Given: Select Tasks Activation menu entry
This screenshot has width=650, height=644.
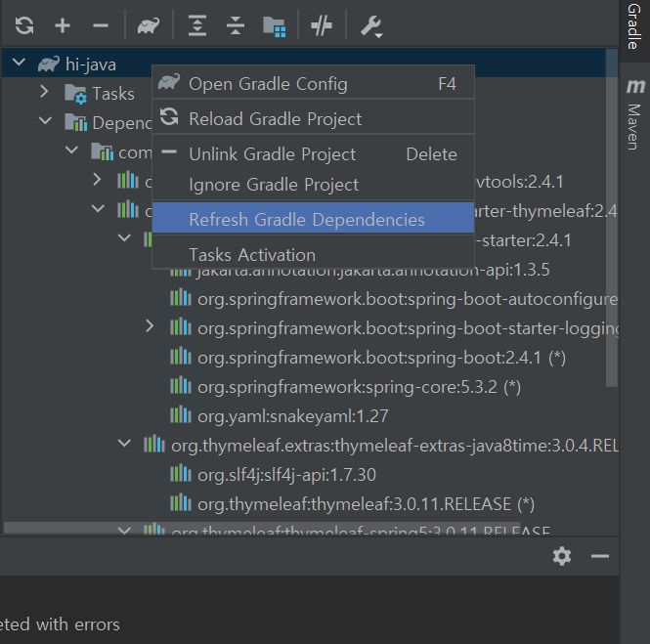Looking at the screenshot, I should tap(313, 254).
